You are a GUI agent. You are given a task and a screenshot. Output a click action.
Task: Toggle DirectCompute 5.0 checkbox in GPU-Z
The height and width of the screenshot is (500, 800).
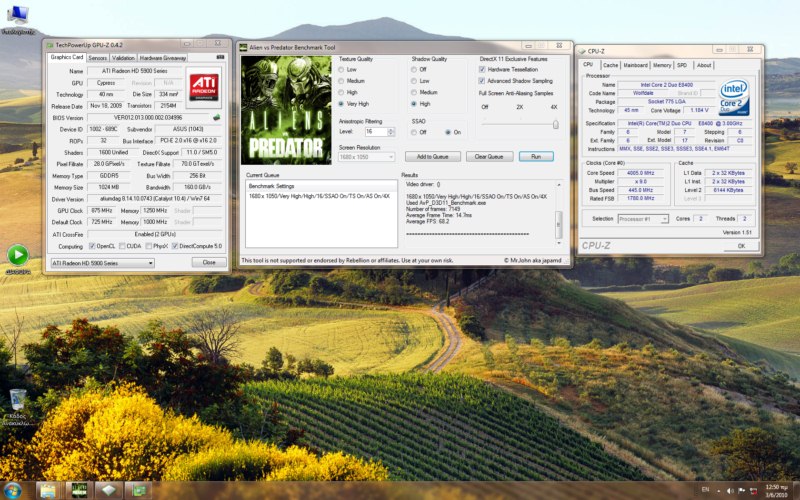pos(175,246)
